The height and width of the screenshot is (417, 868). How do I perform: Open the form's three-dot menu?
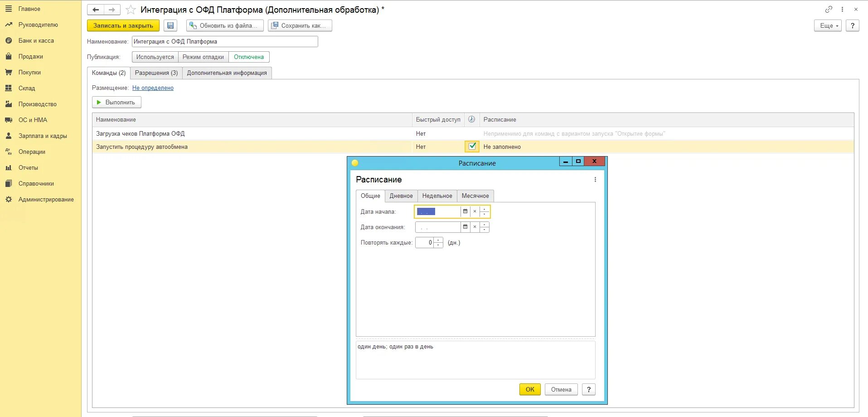click(842, 9)
